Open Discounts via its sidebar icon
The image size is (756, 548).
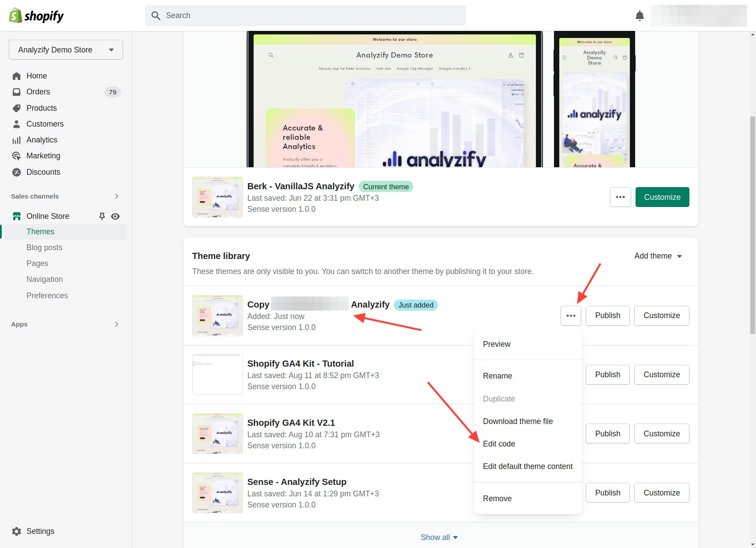(x=16, y=172)
